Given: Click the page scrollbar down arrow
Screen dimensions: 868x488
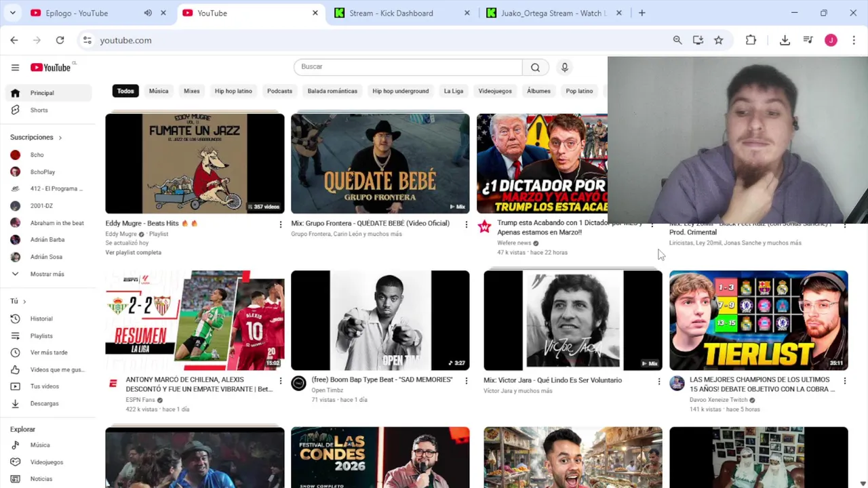Looking at the screenshot, I should [863, 483].
